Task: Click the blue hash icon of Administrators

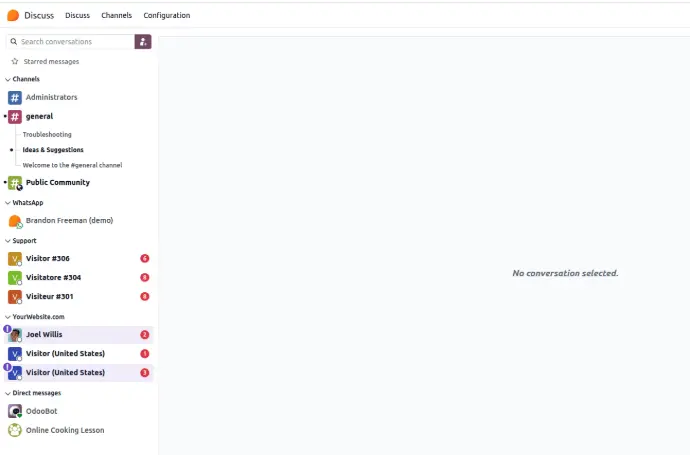Action: point(15,97)
